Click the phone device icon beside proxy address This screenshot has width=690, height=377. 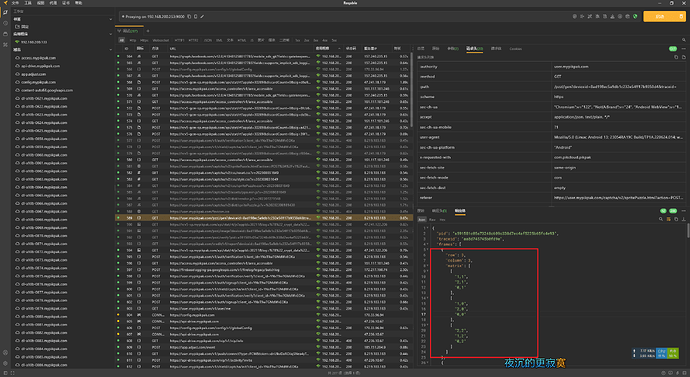(195, 17)
